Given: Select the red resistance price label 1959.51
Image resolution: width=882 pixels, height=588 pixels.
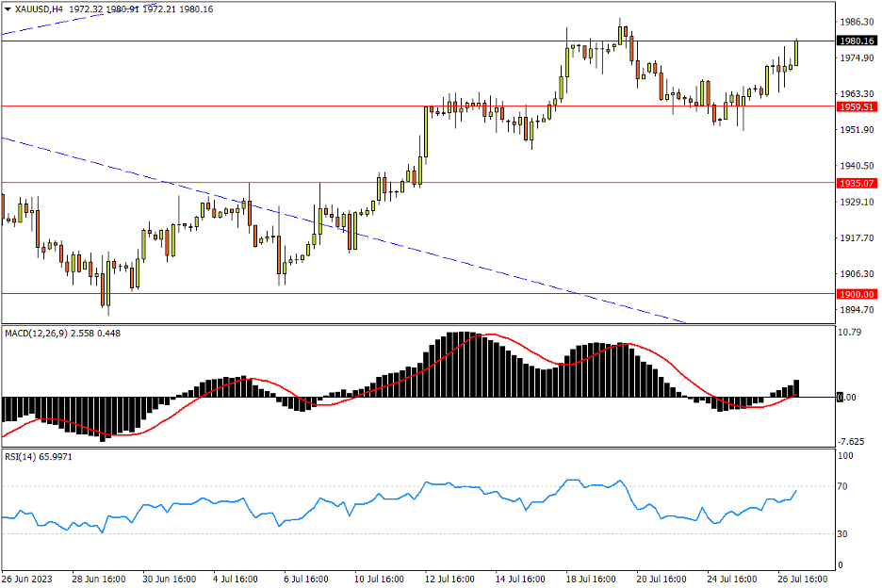Looking at the screenshot, I should pyautogui.click(x=858, y=106).
